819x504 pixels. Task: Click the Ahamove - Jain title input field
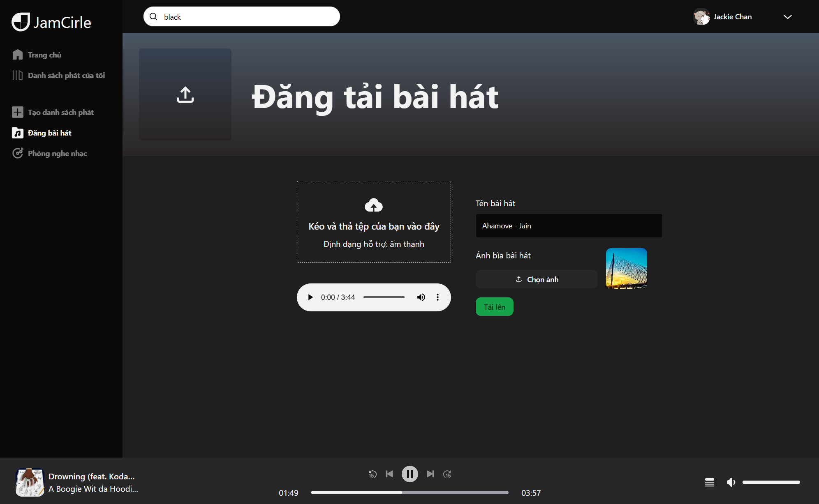coord(569,226)
